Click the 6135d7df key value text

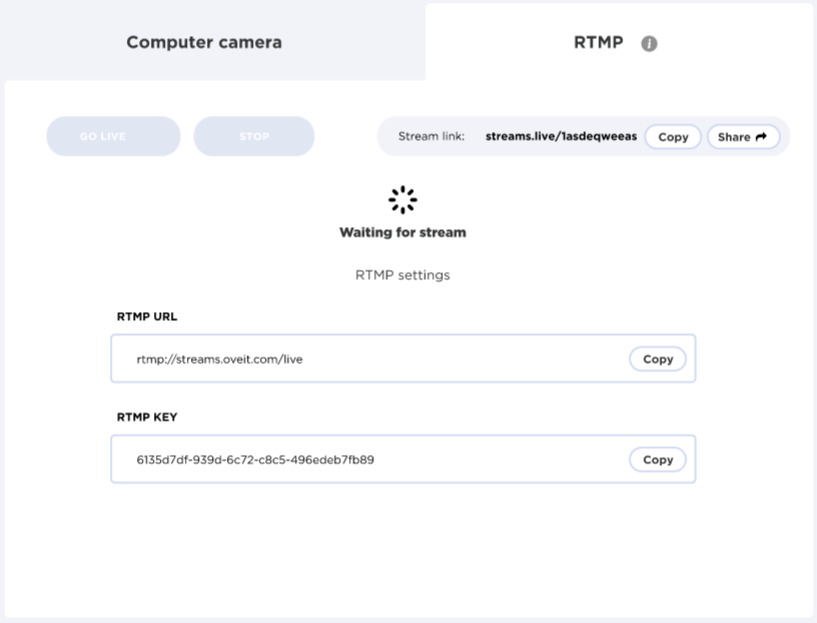click(x=255, y=460)
